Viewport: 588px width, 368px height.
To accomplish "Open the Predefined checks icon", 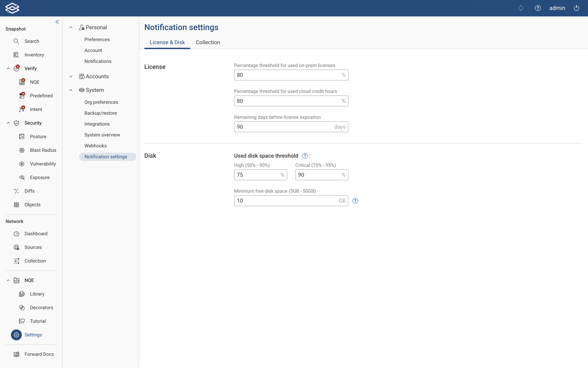I will pos(22,95).
